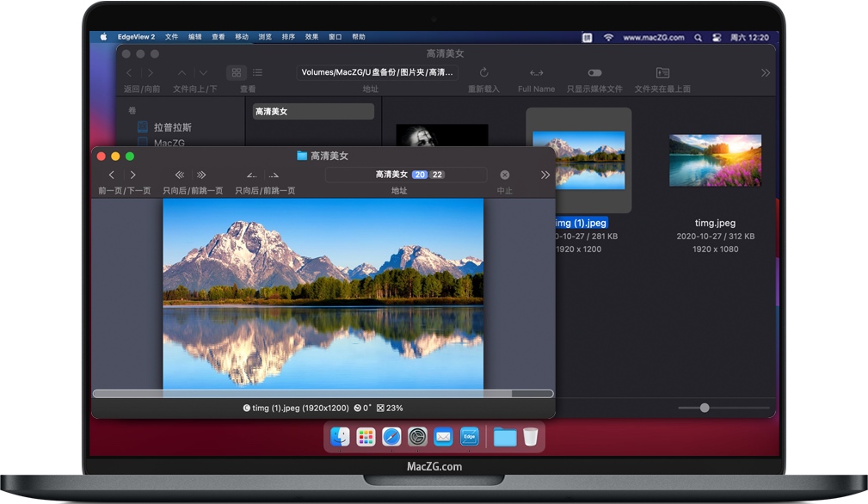Open the 排序 menu in menu bar

click(x=288, y=37)
